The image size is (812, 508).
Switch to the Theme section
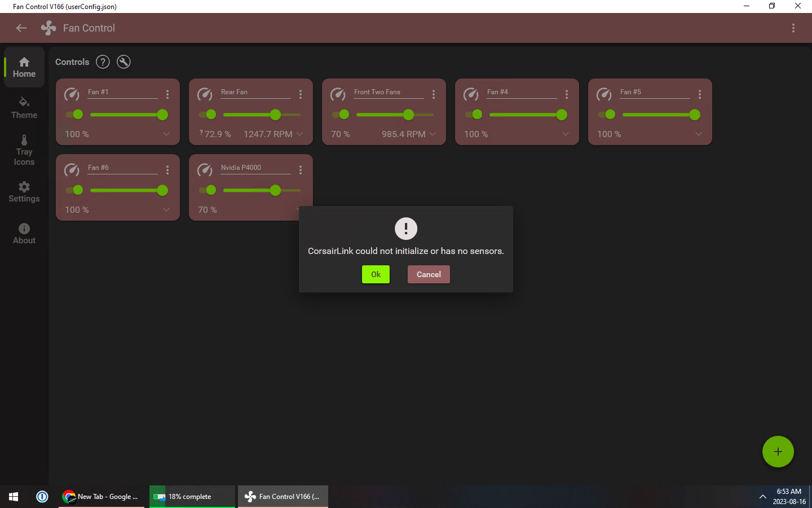pos(24,108)
